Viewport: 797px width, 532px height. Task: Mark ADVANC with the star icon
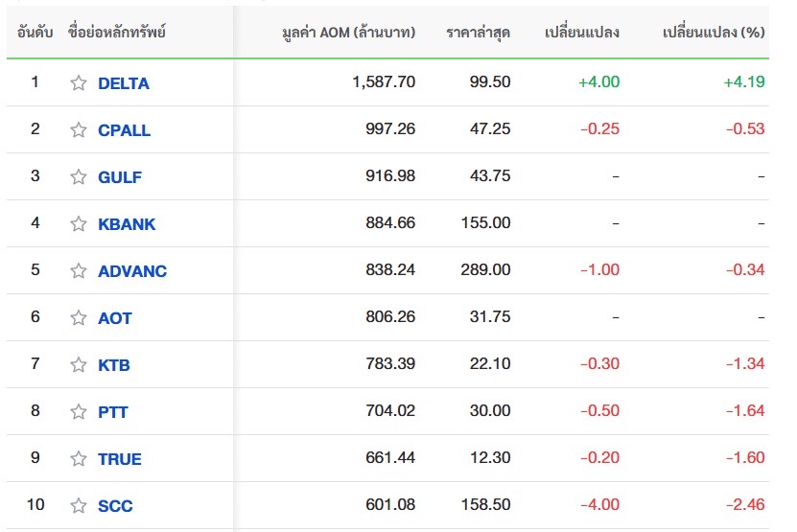coord(79,271)
